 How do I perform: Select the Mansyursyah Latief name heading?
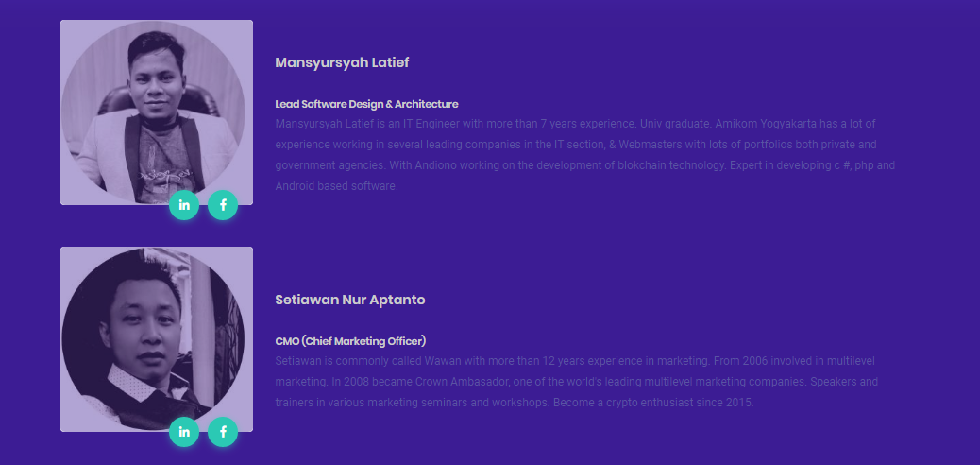coord(342,62)
